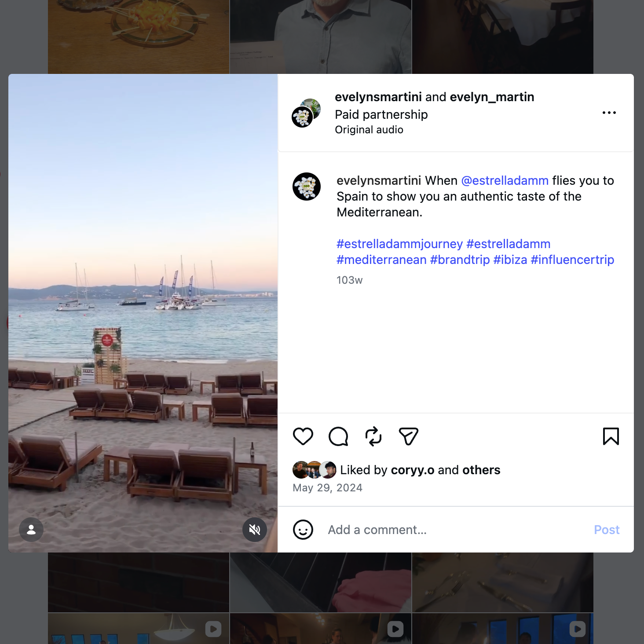Open background grid thumbnail with pink cloth
Screen dimensions: 644x644
pyautogui.click(x=321, y=582)
